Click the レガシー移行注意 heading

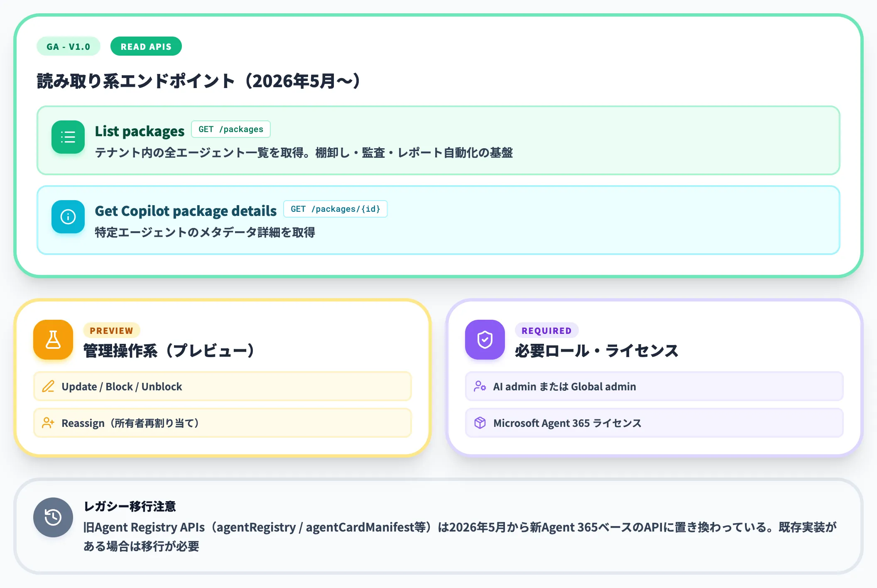tap(130, 507)
